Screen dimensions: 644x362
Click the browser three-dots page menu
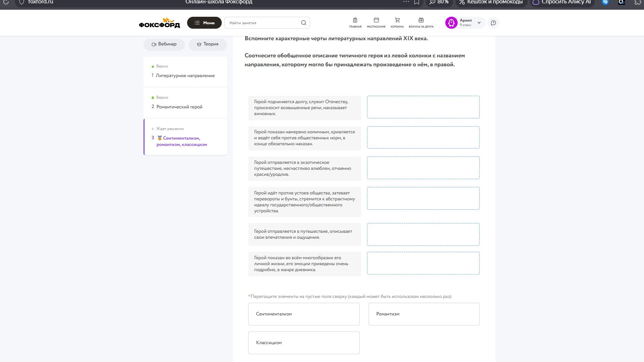click(x=406, y=2)
